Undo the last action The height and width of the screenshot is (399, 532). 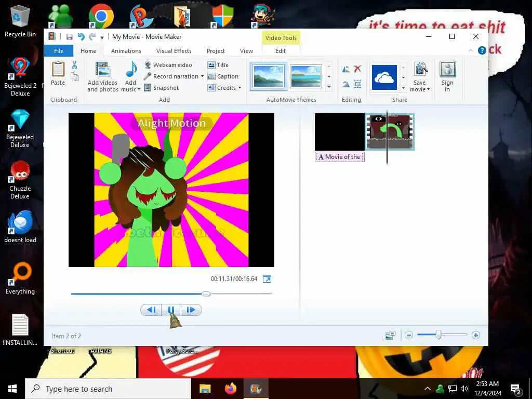coord(81,37)
